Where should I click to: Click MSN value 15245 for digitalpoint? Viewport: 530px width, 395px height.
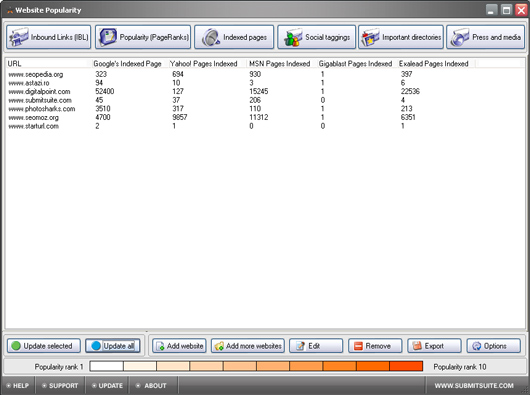tap(259, 92)
